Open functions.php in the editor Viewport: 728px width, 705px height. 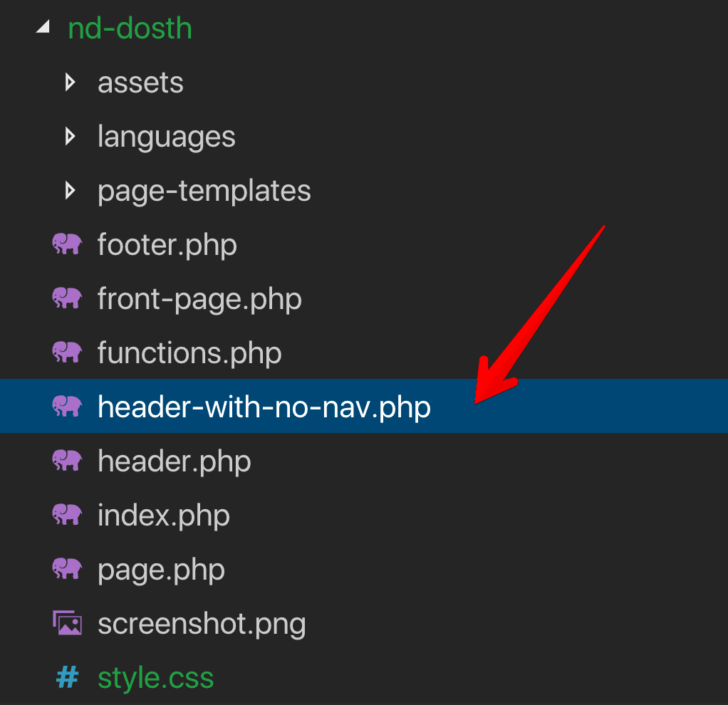click(189, 352)
